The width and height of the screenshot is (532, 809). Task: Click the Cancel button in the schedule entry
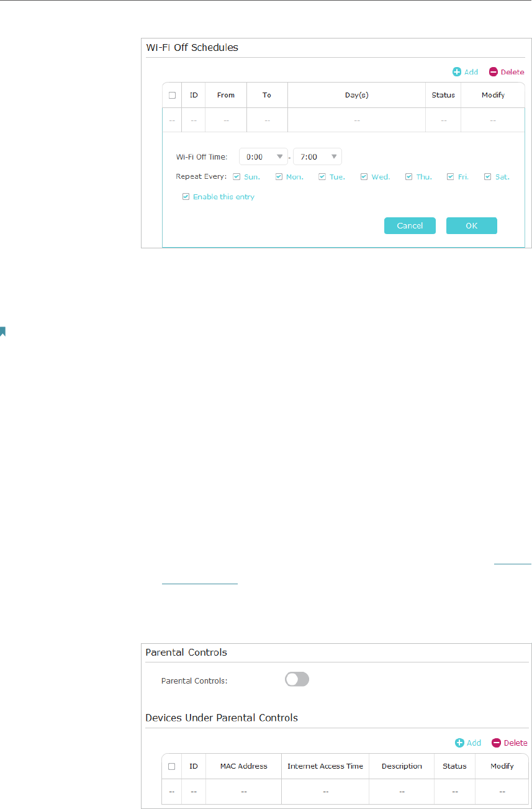[x=410, y=225]
